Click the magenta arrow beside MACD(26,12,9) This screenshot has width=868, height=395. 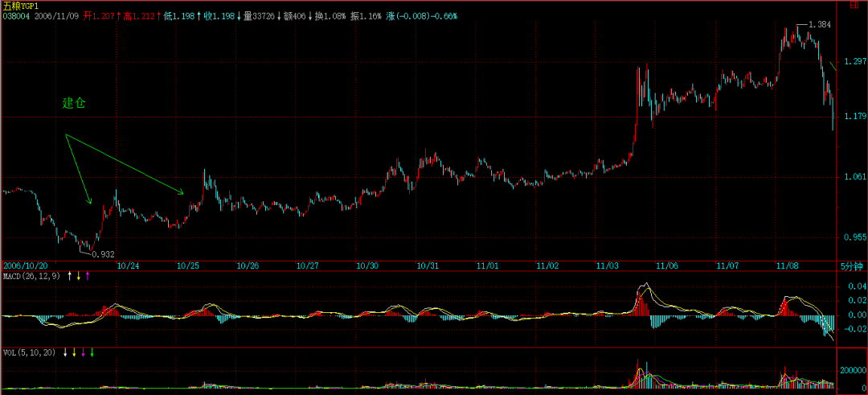tap(88, 275)
